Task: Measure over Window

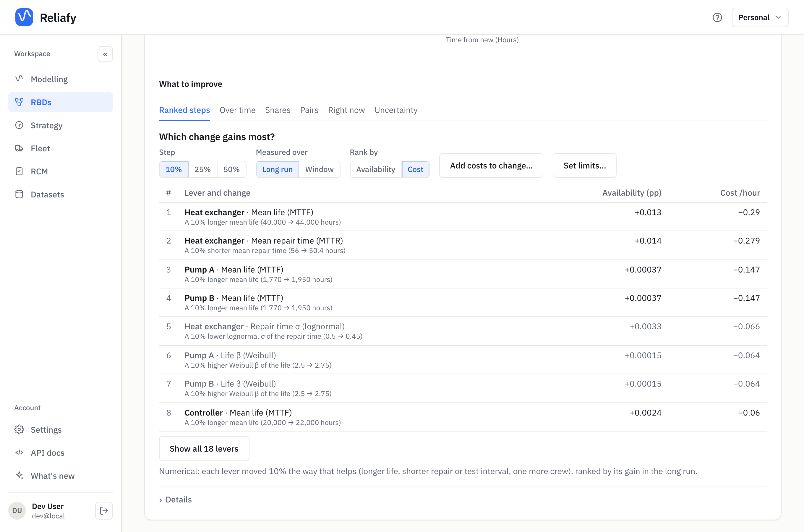Action: (319, 169)
